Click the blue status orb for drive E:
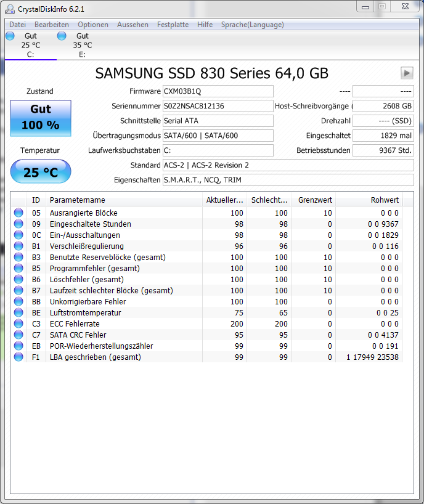The height and width of the screenshot is (504, 424). pyautogui.click(x=62, y=36)
